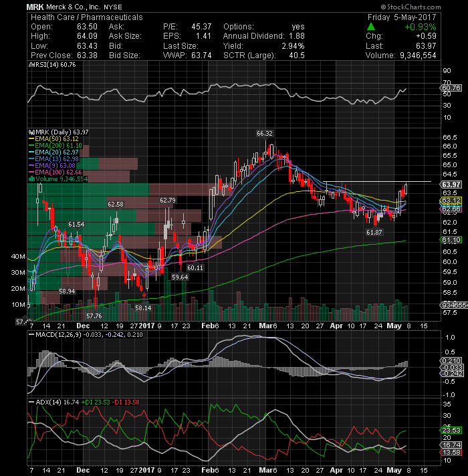This screenshot has width=468, height=476.
Task: Click the SCTR (Large) value 40.5
Action: point(297,55)
